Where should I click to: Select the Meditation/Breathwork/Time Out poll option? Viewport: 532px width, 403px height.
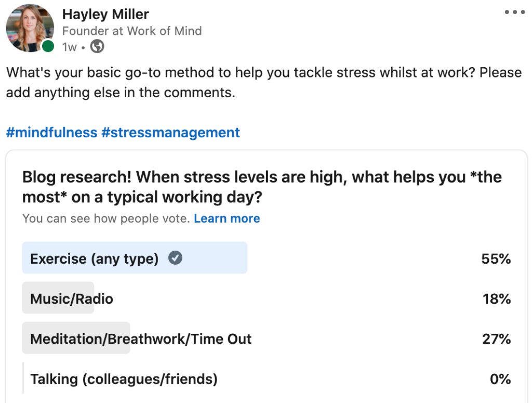coord(141,339)
